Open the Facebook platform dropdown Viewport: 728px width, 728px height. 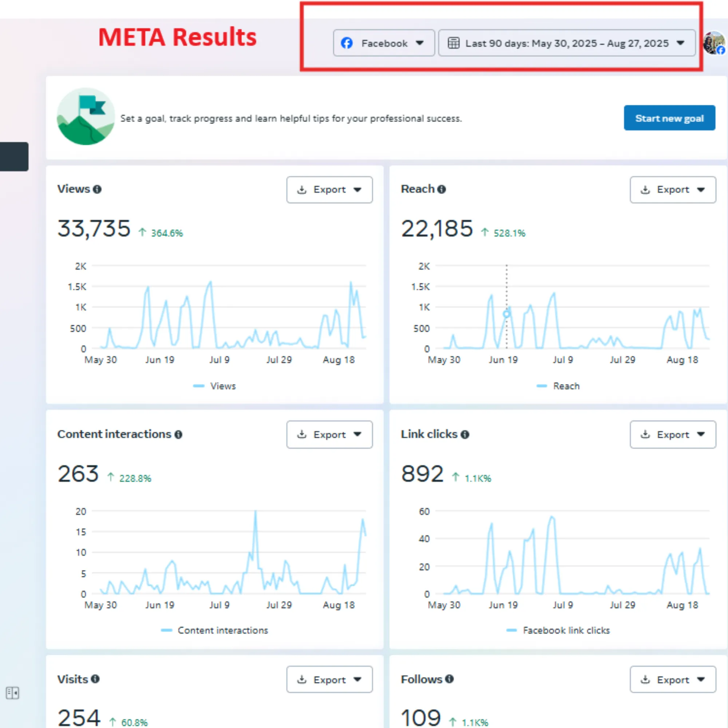coord(384,43)
